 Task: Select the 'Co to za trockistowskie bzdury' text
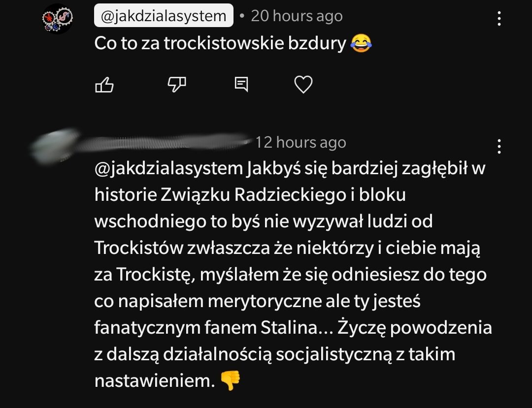220,43
